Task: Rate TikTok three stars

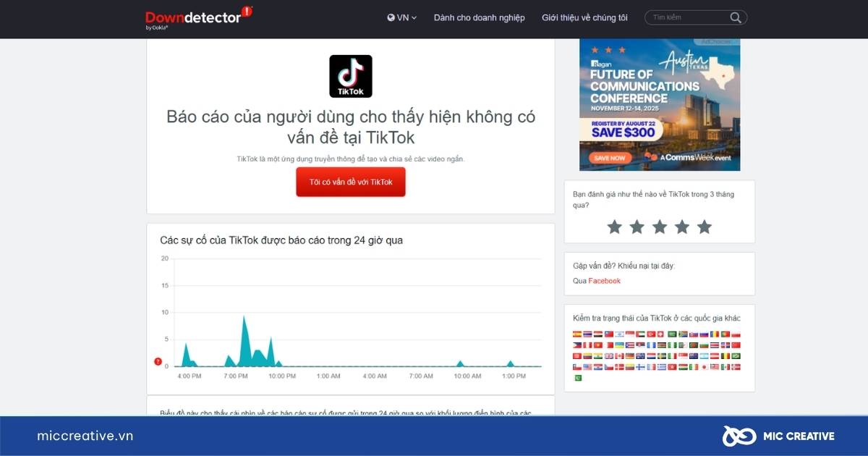Action: click(x=660, y=227)
